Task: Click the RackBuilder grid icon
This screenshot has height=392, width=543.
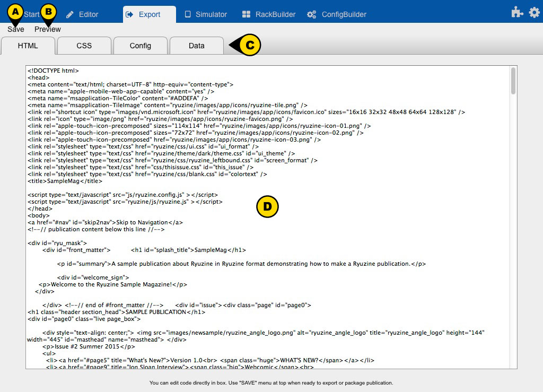Action: (x=246, y=14)
